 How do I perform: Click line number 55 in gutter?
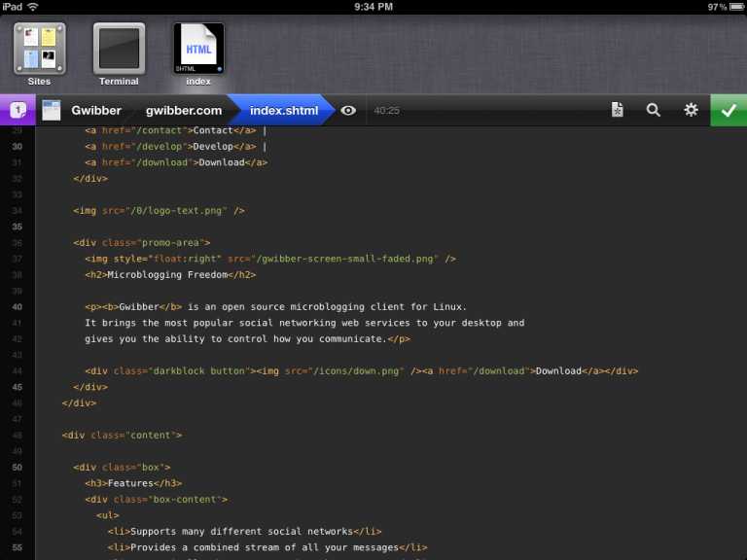tap(18, 547)
